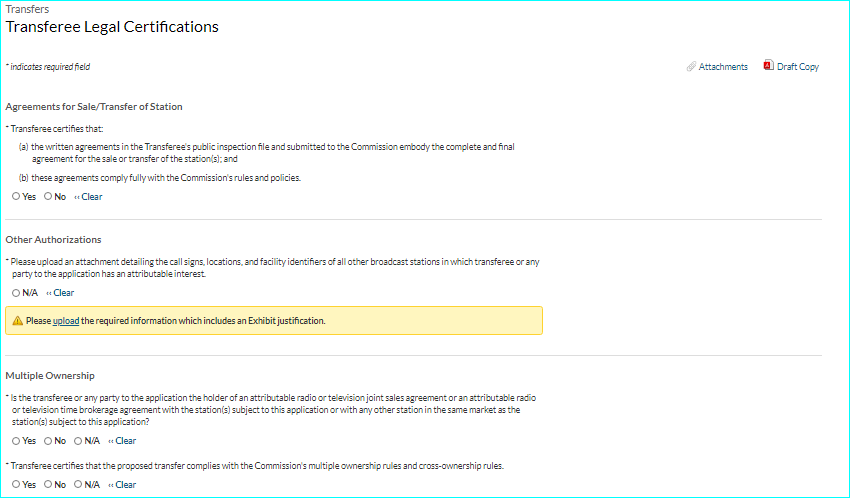
Task: Clear the Other Authorizations selection
Action: point(61,293)
